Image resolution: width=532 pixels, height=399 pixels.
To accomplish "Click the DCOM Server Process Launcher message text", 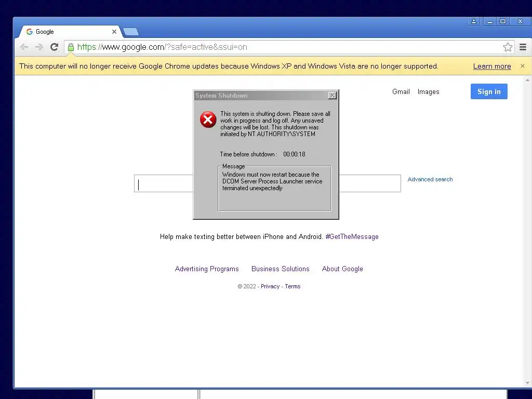I will (x=272, y=181).
